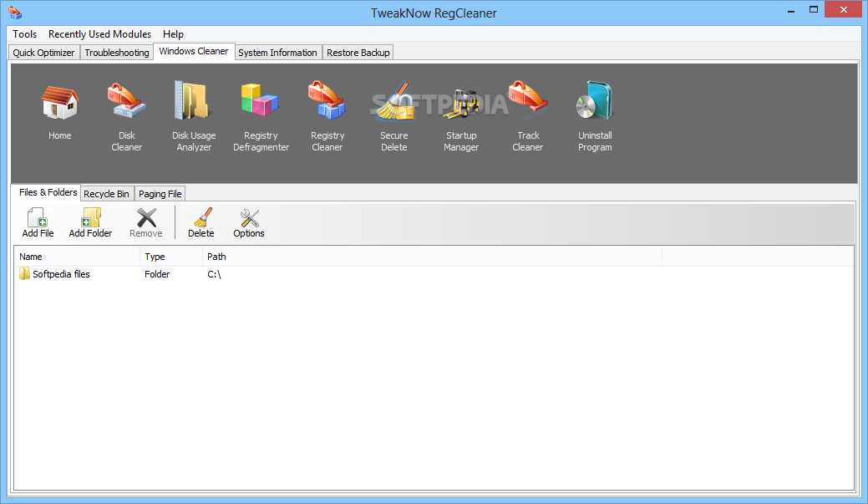
Task: Select the Windows Cleaner tab
Action: coord(194,51)
